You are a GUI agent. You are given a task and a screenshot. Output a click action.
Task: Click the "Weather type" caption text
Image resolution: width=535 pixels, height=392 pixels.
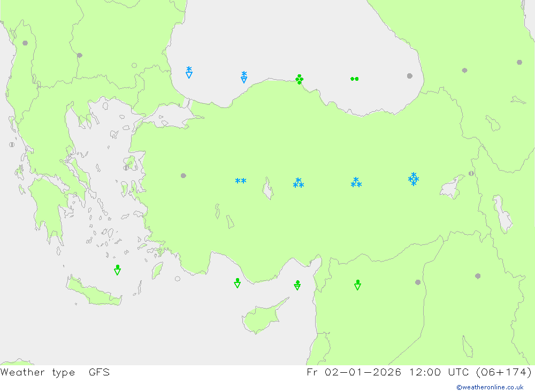tap(37, 372)
